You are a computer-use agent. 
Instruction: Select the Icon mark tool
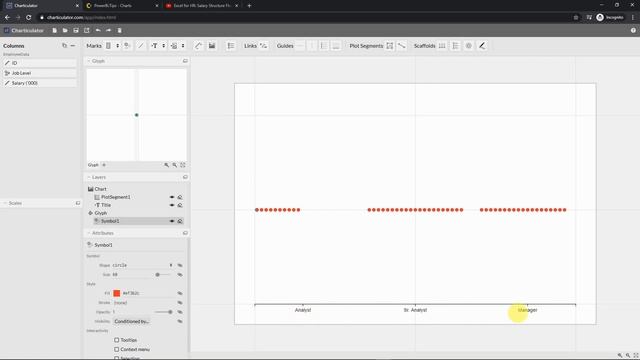pos(174,46)
